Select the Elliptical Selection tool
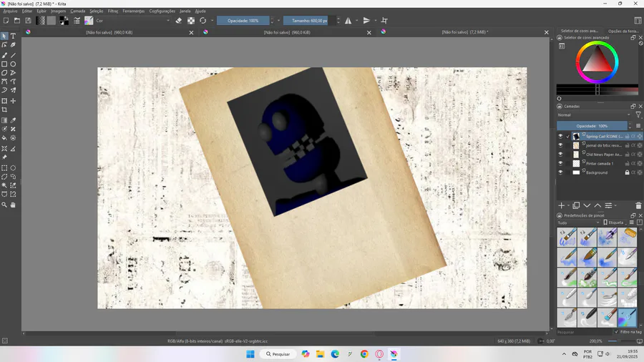644x362 pixels. (13, 168)
